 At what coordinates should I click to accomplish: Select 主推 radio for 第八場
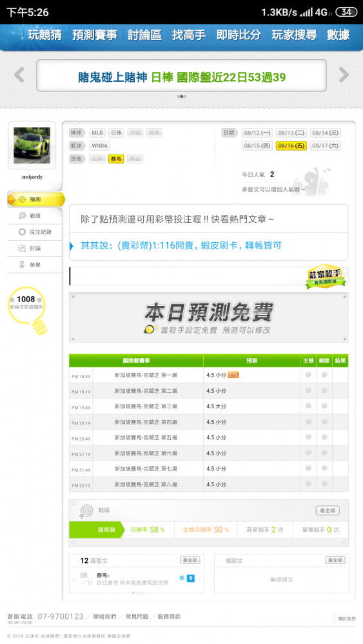tap(308, 484)
